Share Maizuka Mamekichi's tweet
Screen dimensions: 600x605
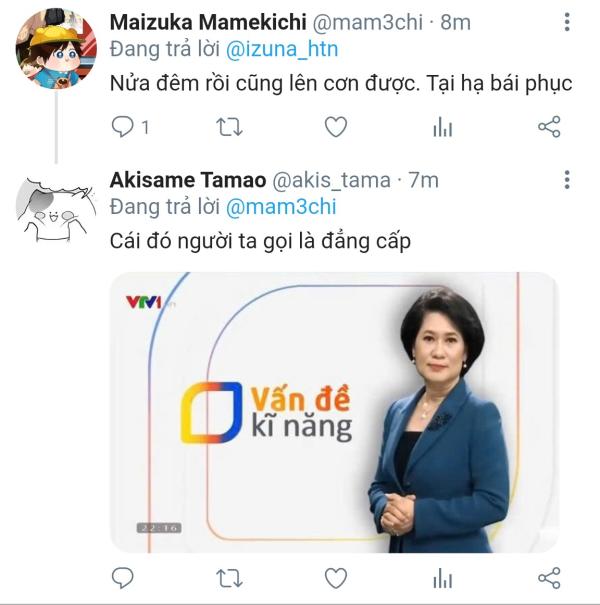tap(549, 127)
